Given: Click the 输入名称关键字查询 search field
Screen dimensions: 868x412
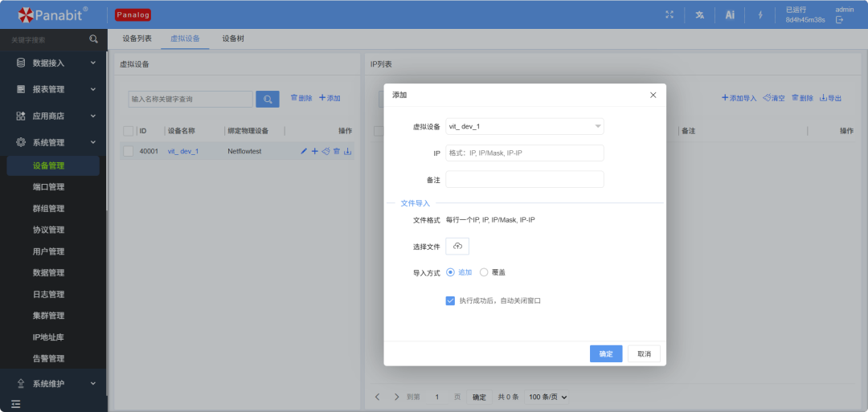Looking at the screenshot, I should coord(190,99).
